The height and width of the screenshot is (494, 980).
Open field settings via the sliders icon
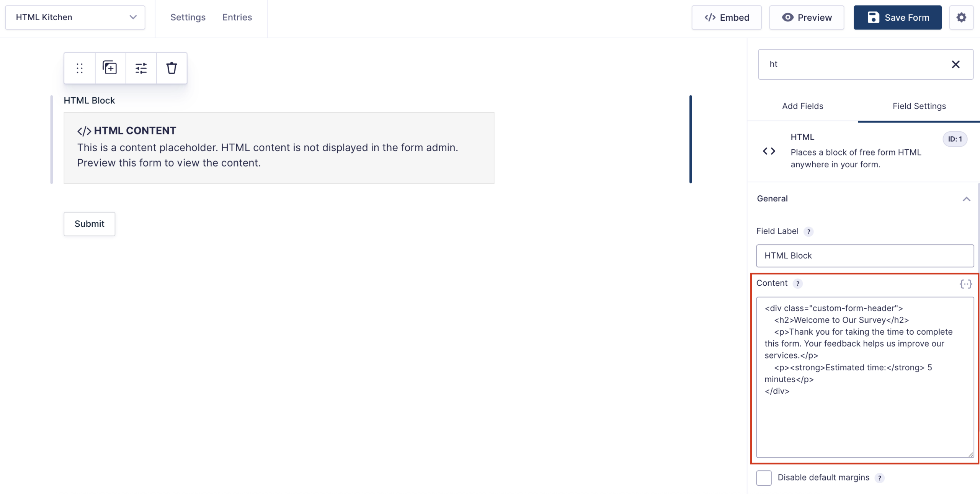141,68
